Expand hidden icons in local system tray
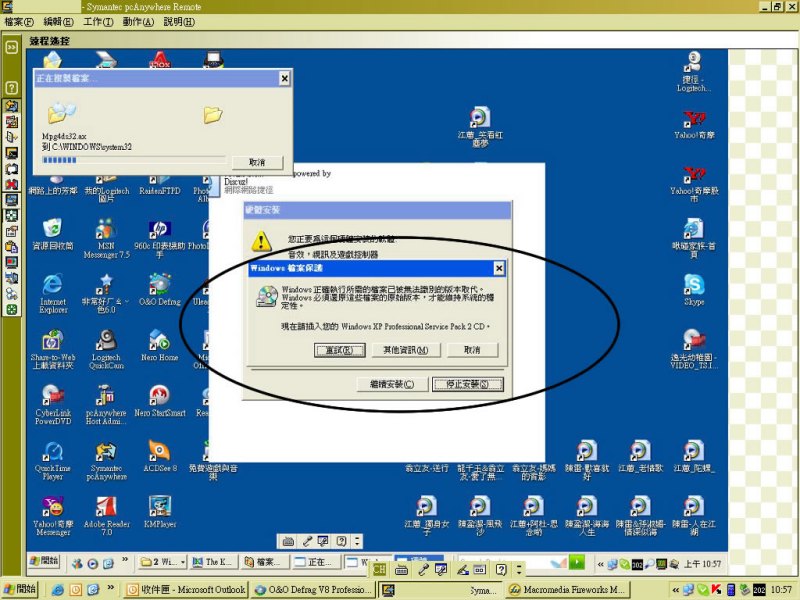The image size is (800, 600). click(676, 590)
